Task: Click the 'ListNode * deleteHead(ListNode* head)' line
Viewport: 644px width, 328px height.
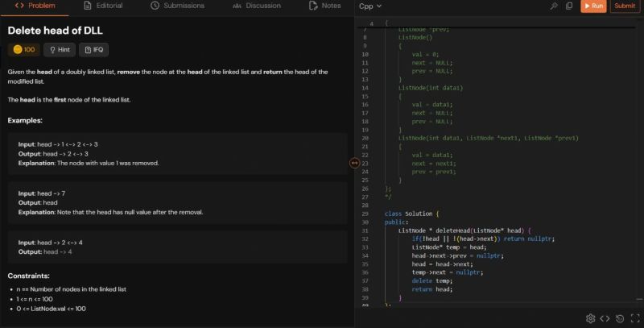Action: [464, 230]
